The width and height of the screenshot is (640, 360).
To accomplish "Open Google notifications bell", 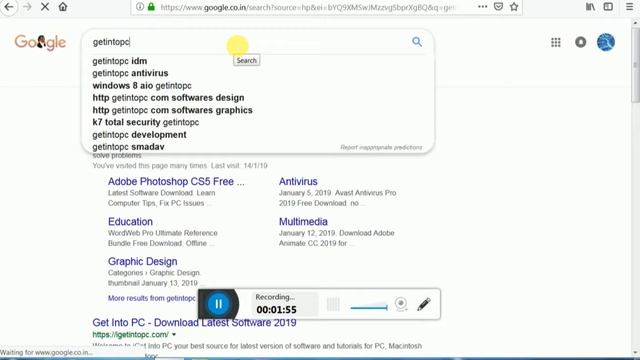I will point(580,42).
